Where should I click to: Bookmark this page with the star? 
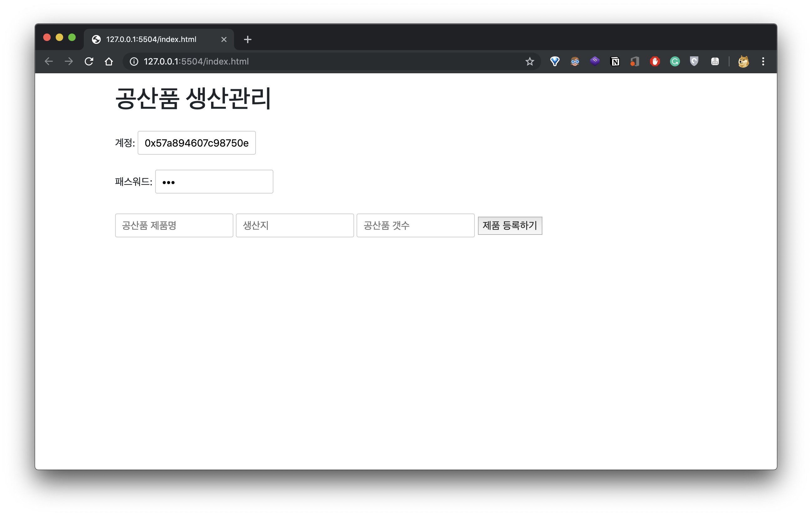pos(530,61)
